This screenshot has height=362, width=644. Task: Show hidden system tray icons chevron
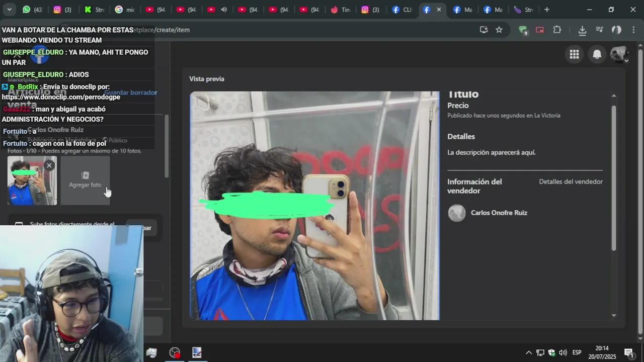coord(528,352)
